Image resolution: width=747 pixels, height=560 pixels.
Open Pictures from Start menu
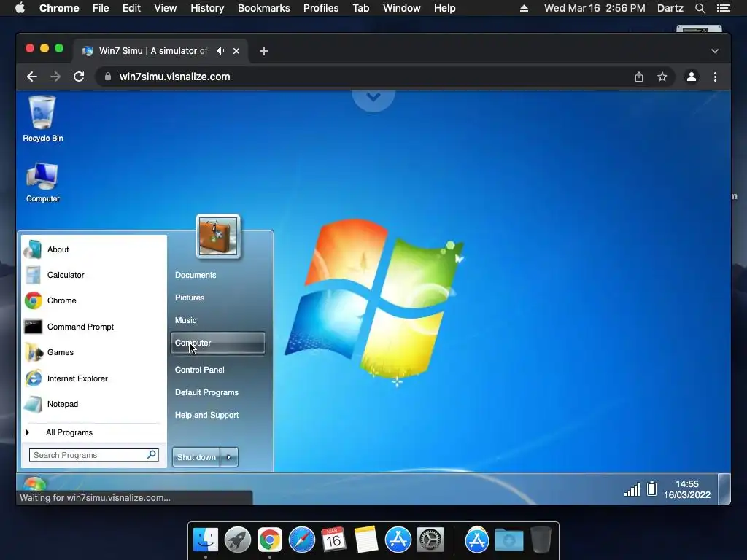190,297
